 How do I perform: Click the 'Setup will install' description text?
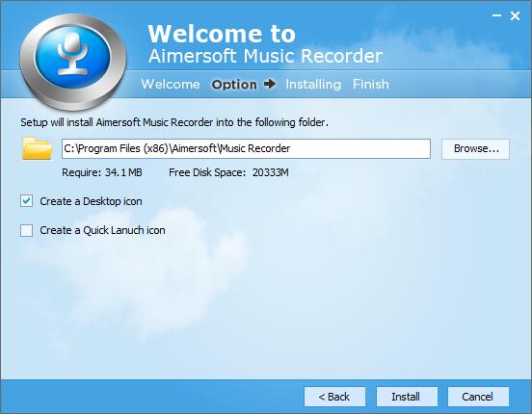click(x=174, y=122)
